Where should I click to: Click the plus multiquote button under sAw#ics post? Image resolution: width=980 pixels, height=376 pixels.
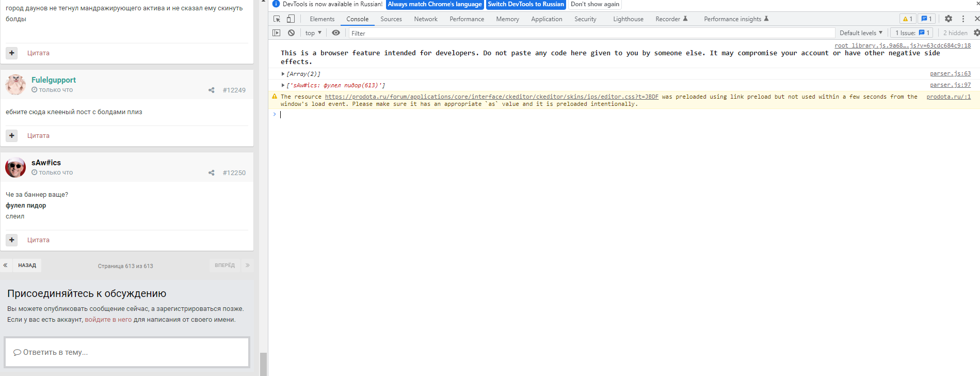[12, 240]
